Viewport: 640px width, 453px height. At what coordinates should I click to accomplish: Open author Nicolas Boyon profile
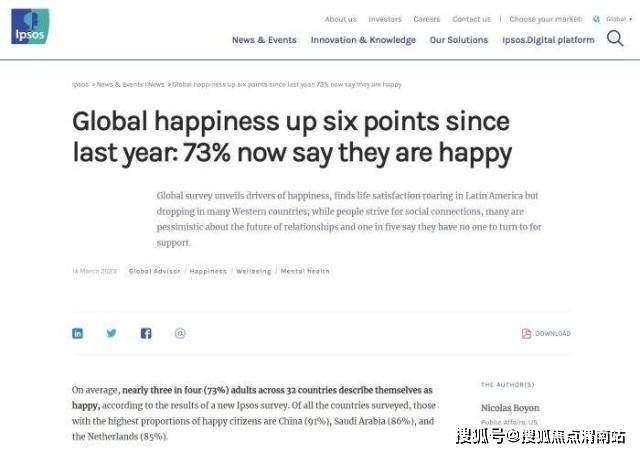[x=510, y=408]
